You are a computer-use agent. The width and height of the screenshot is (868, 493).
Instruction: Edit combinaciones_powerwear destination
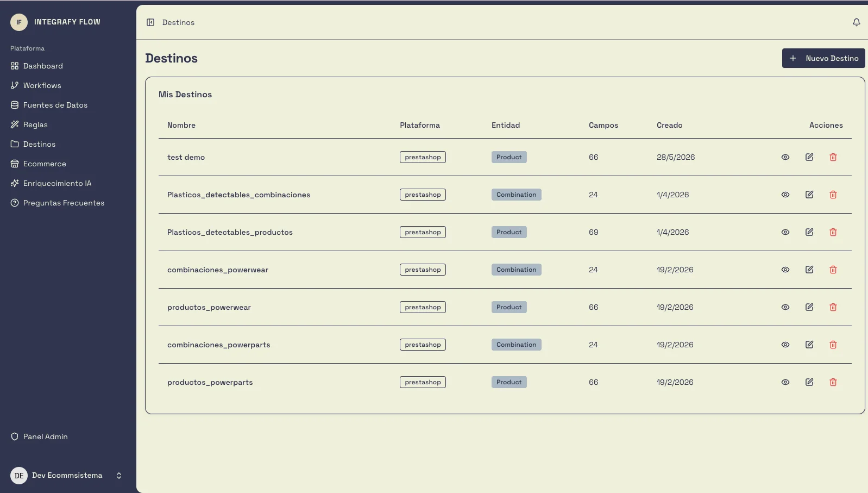click(809, 270)
